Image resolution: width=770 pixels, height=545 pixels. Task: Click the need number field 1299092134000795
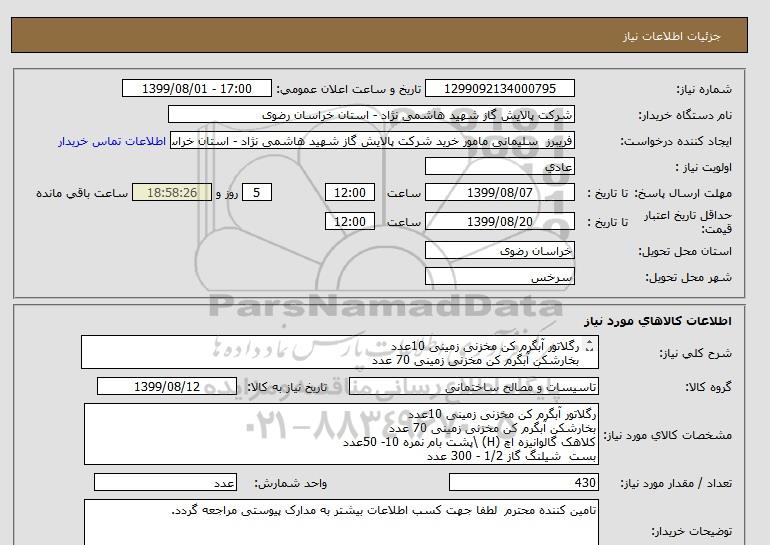point(499,89)
